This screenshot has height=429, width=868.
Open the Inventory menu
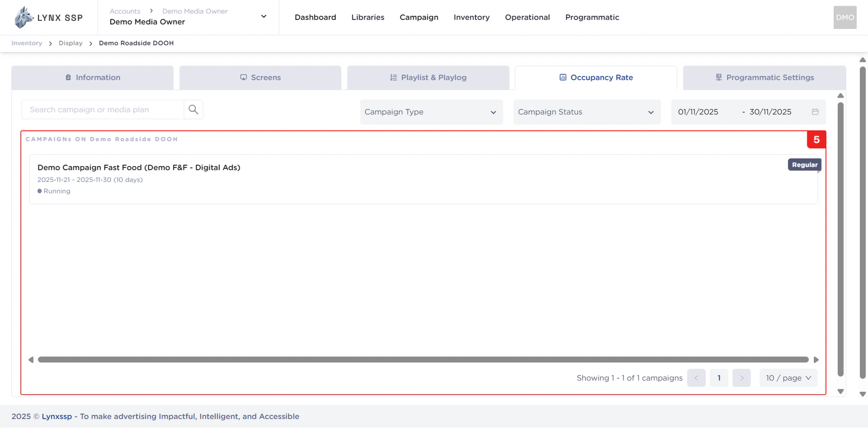pyautogui.click(x=472, y=17)
